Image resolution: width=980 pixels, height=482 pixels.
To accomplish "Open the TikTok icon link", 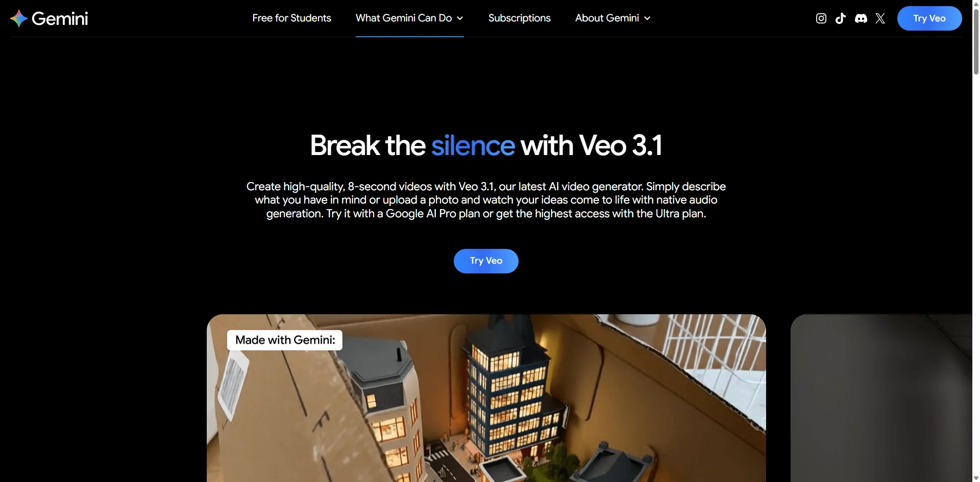I will coord(840,18).
